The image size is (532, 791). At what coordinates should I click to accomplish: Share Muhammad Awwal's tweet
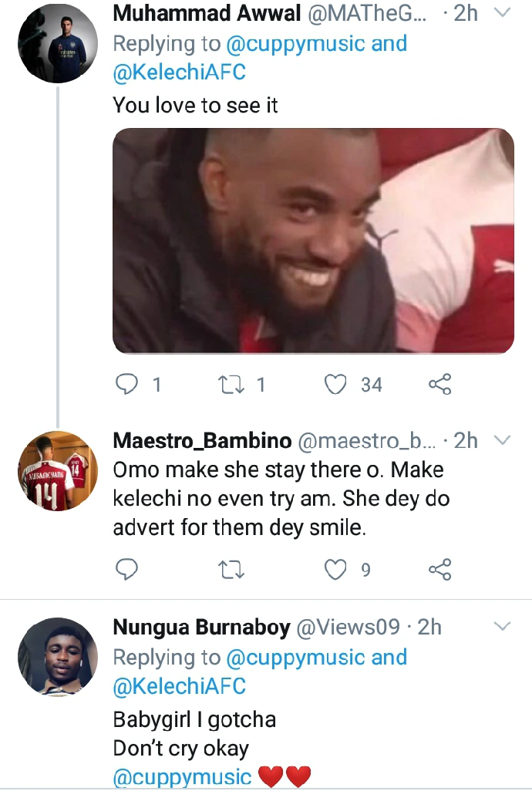click(x=439, y=384)
